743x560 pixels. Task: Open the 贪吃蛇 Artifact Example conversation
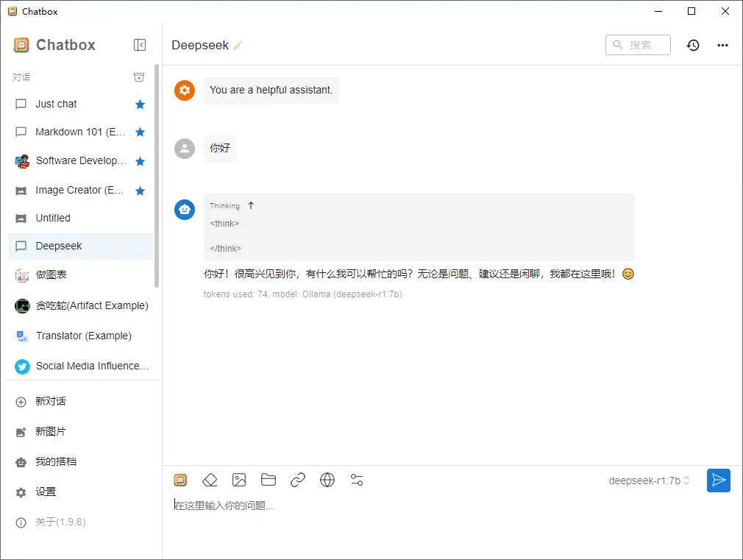click(81, 306)
